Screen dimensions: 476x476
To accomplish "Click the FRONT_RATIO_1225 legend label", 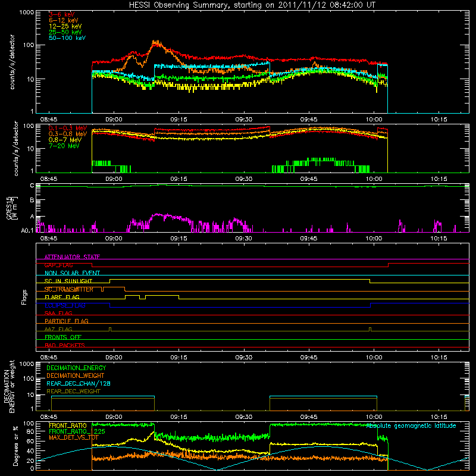I will 77,431.
